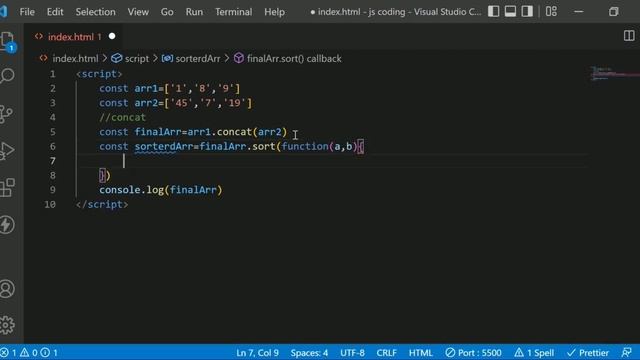Open the Search view icon
The image size is (640, 360).
click(x=7, y=76)
